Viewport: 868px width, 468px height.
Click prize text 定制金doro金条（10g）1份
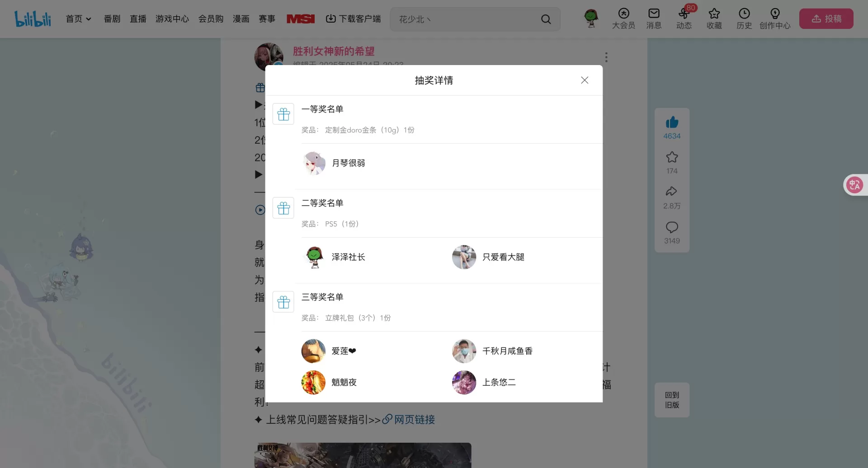pos(370,130)
